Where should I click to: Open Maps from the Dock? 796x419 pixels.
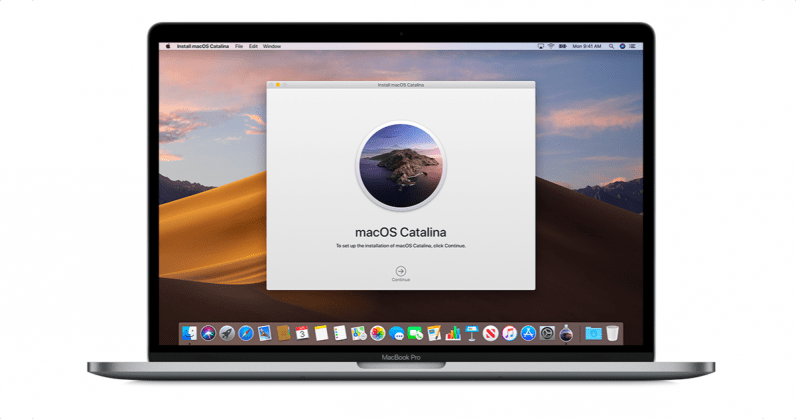358,333
